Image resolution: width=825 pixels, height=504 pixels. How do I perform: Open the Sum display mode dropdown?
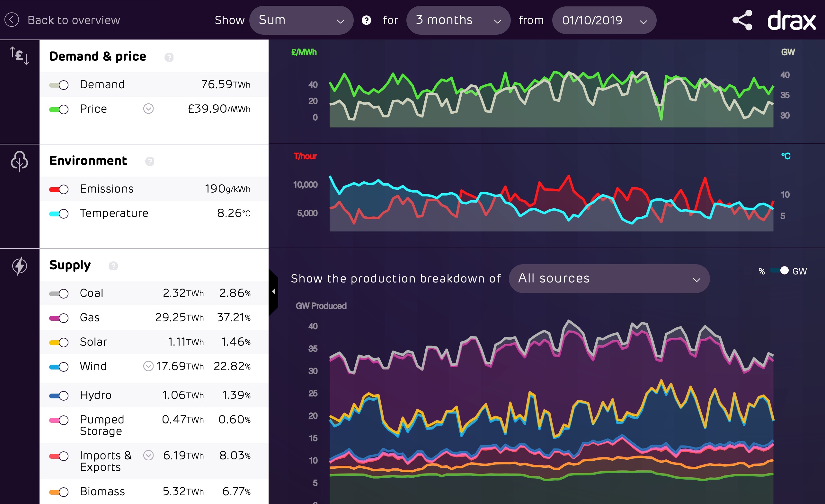point(301,20)
